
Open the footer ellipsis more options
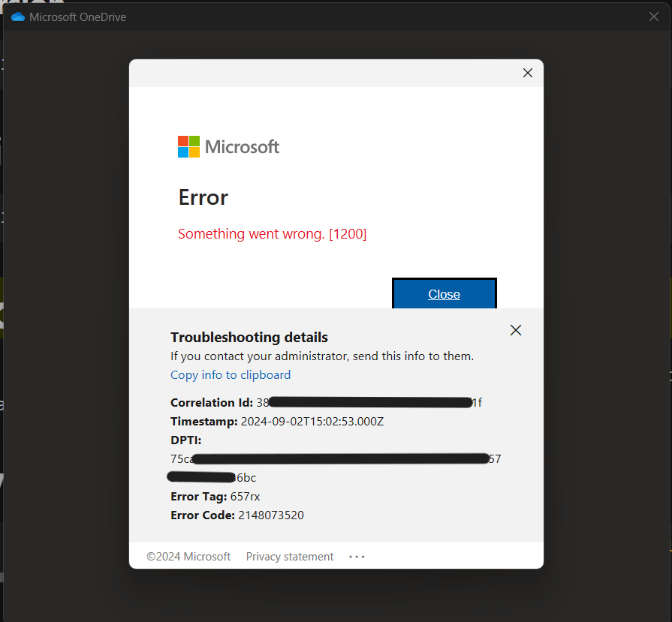[x=357, y=557]
